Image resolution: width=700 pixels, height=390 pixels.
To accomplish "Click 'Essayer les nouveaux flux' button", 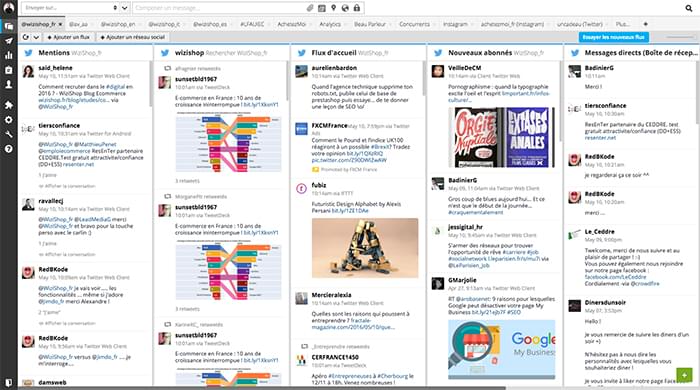I will [x=613, y=37].
